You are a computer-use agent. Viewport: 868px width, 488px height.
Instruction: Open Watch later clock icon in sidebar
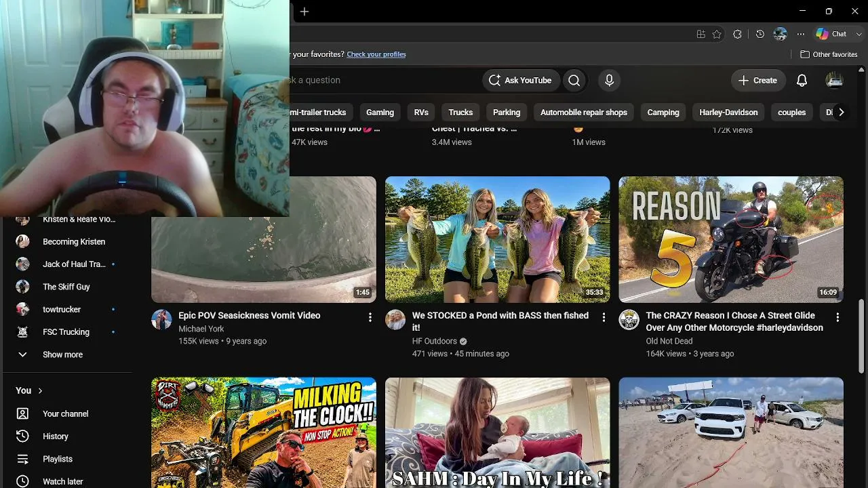click(x=22, y=481)
